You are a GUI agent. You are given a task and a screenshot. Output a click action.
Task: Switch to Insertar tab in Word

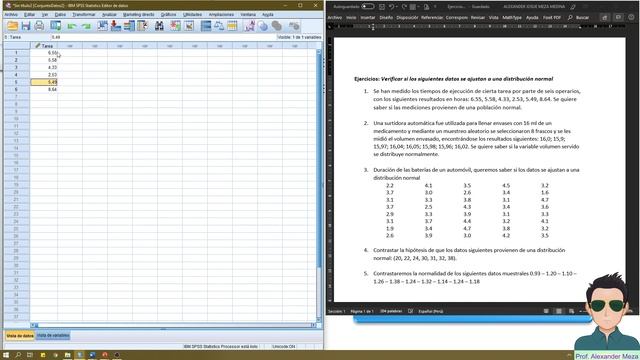[x=367, y=18]
